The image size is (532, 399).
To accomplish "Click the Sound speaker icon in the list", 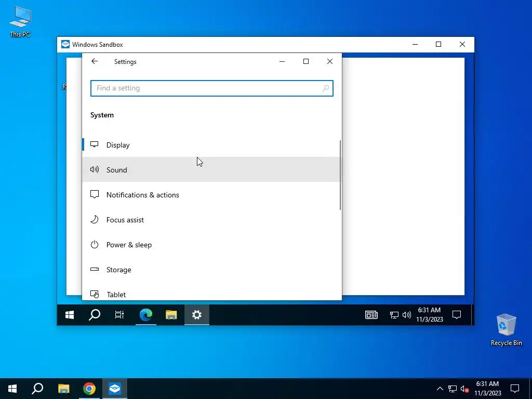I will pyautogui.click(x=95, y=169).
